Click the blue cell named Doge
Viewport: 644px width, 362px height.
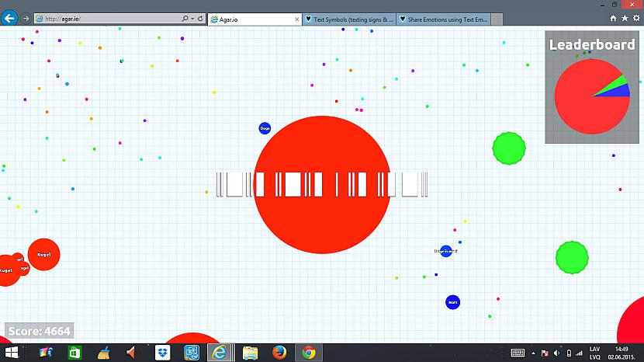point(265,128)
